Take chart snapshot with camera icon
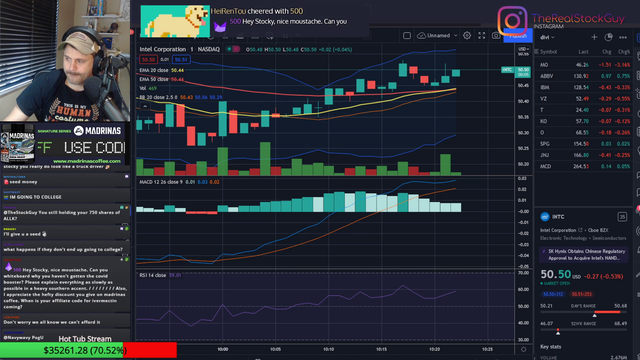Viewport: 640px width, 360px height. click(496, 36)
